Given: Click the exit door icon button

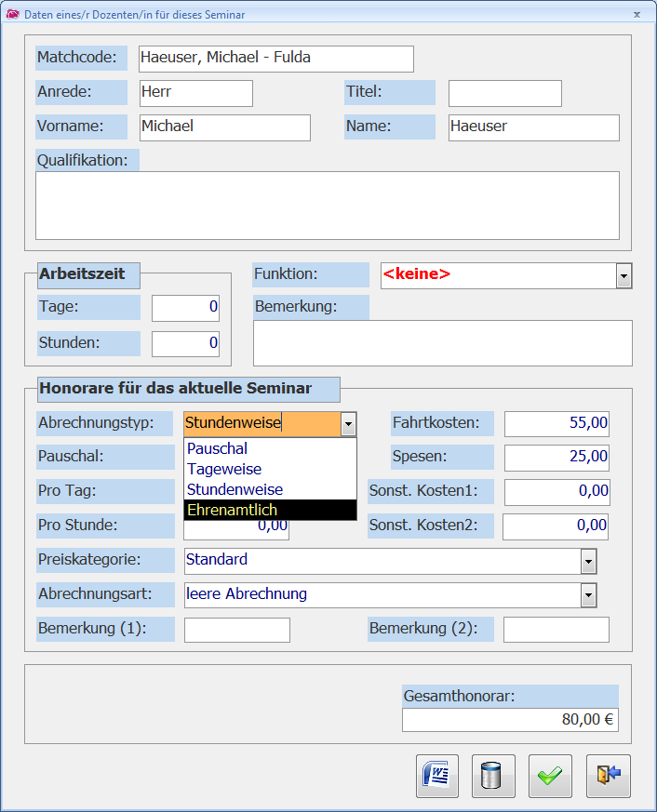Looking at the screenshot, I should (609, 776).
